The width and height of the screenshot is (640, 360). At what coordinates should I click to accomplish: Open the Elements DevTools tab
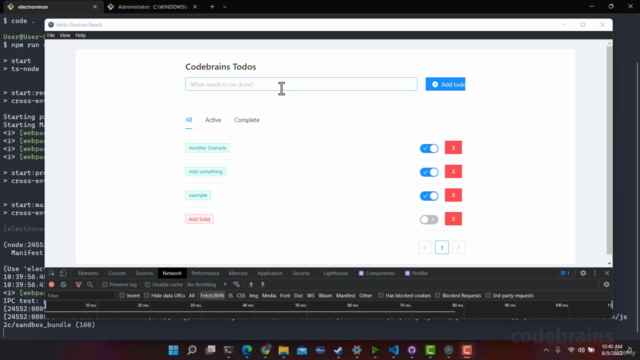pyautogui.click(x=88, y=273)
